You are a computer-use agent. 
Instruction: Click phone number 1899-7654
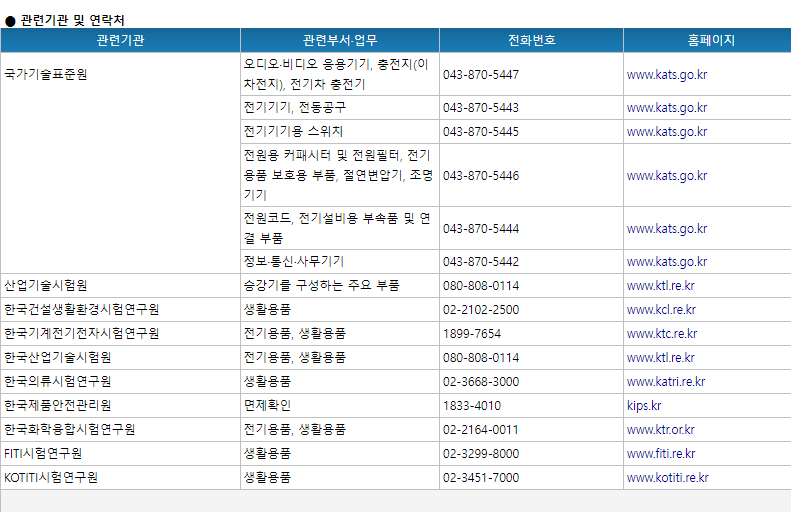[x=472, y=333]
